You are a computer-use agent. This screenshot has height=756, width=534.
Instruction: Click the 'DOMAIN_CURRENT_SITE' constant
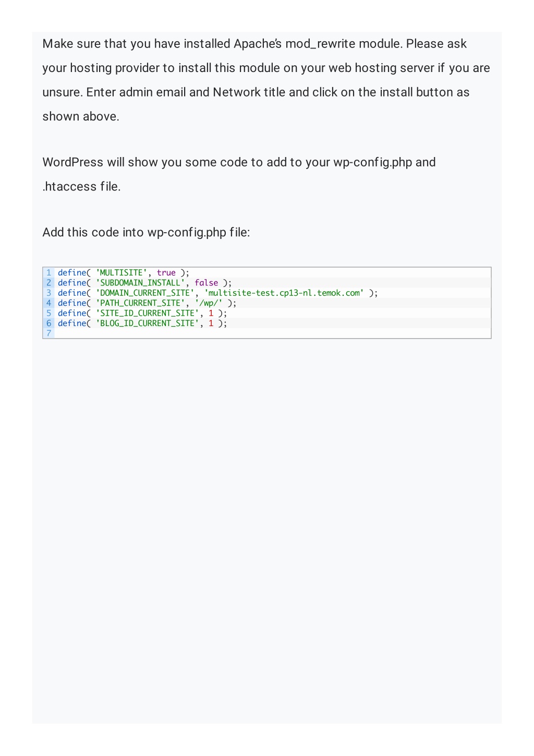(145, 293)
